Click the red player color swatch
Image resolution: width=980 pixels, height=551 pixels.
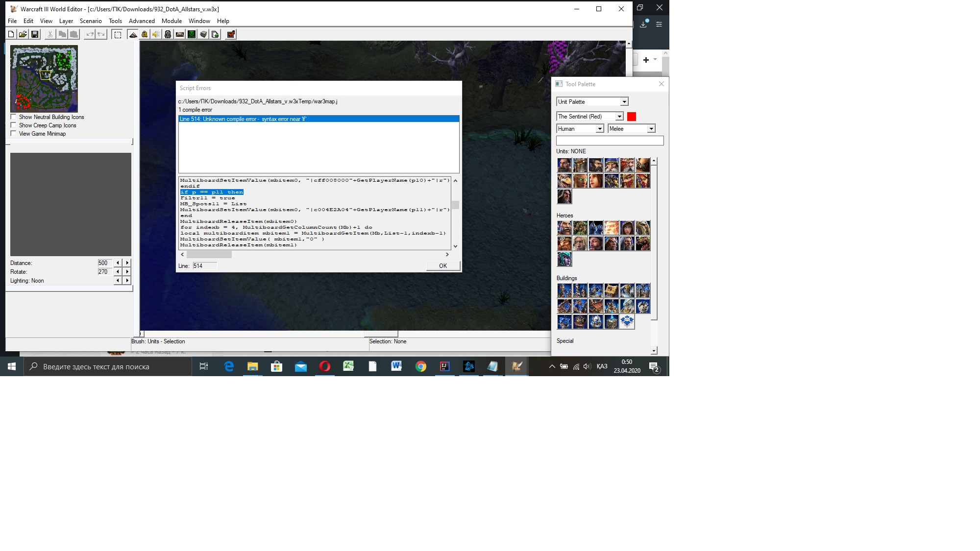point(632,117)
